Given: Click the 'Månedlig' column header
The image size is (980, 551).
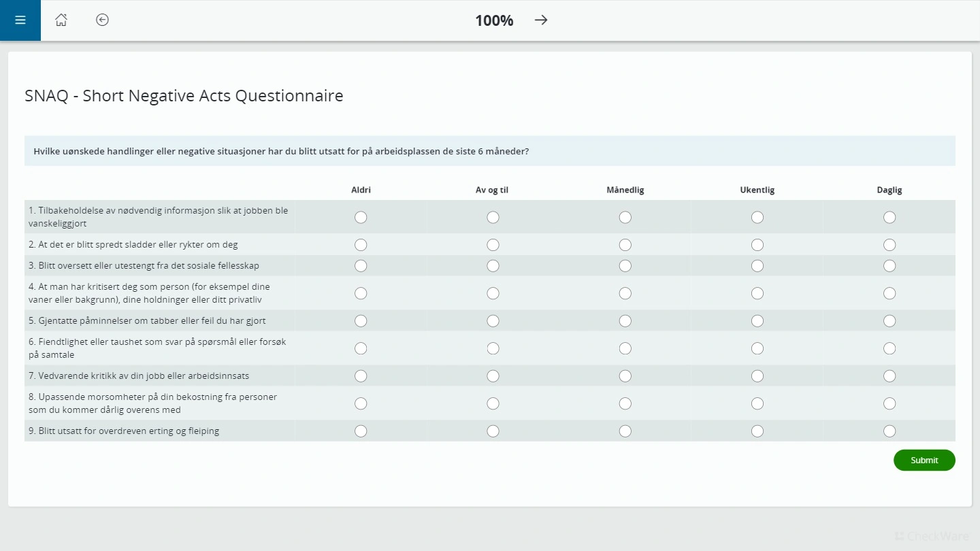Looking at the screenshot, I should (625, 190).
